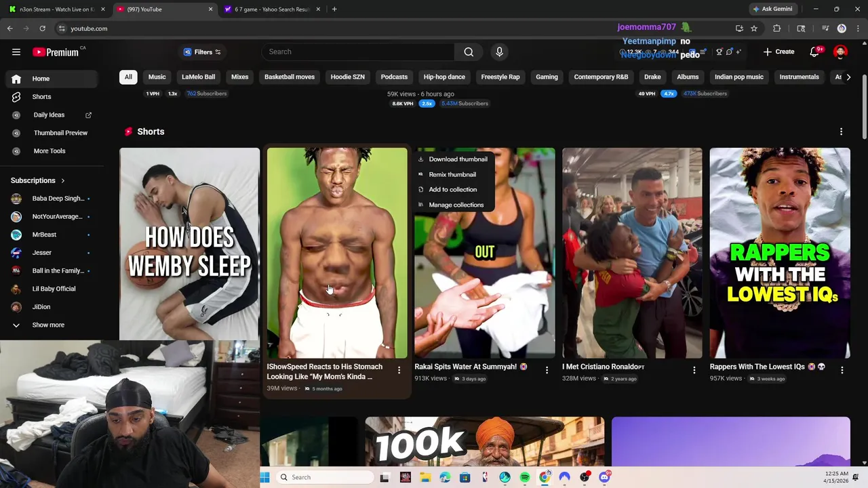868x488 pixels.
Task: Open How Does Wemby Sleep short
Action: click(x=189, y=244)
